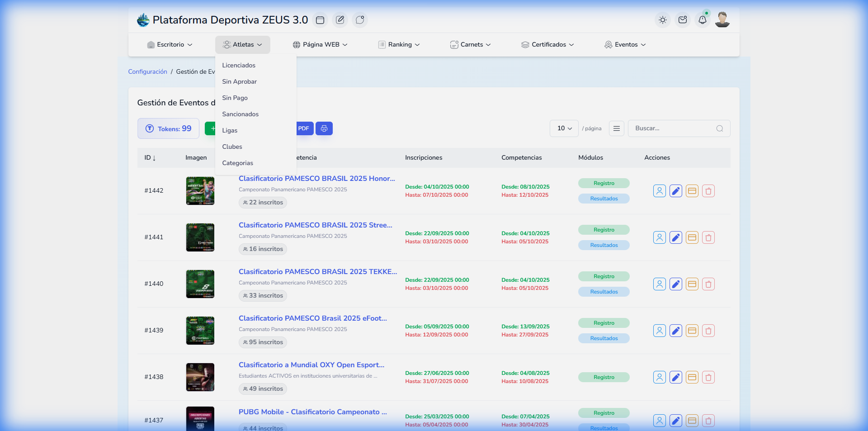Viewport: 868px width, 431px height.
Task: Open the Configuración breadcrumb link
Action: click(x=147, y=72)
